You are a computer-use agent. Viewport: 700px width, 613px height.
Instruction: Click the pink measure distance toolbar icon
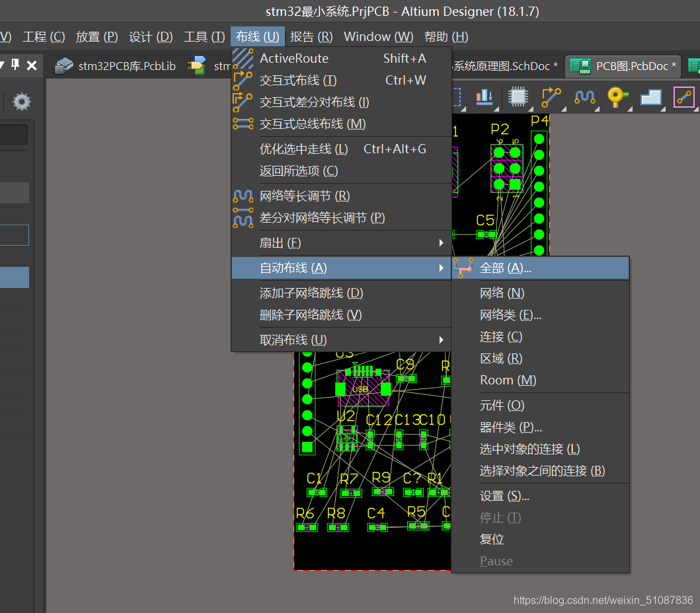coord(684,97)
